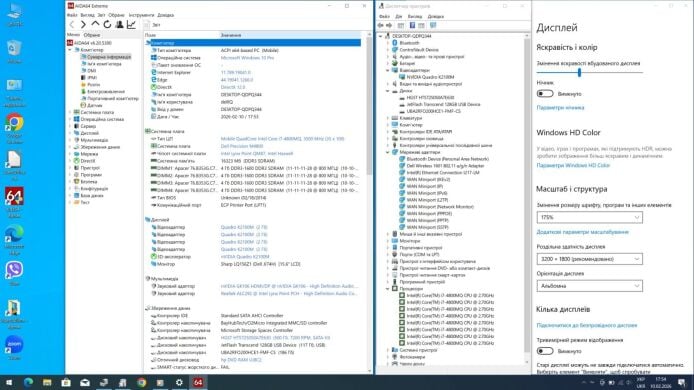Viewport: 694px width, 390px height.
Task: Expand Монітори node in Device Manager
Action: coord(388,241)
